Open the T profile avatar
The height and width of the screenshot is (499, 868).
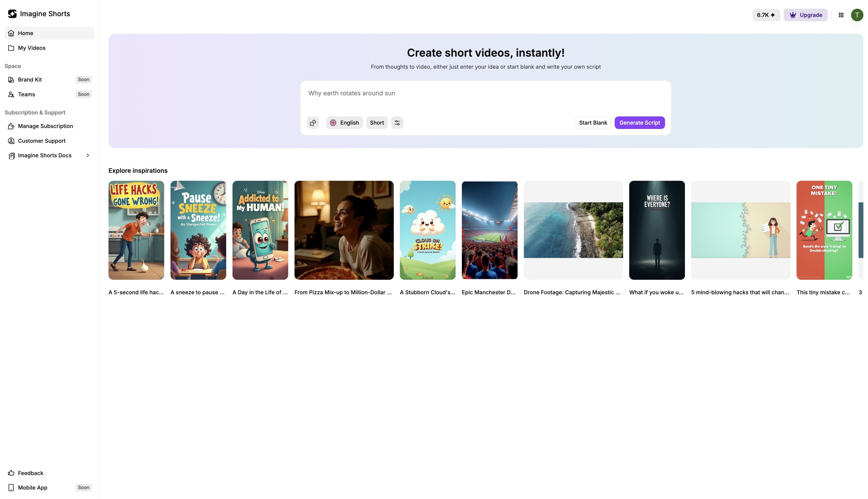click(857, 15)
